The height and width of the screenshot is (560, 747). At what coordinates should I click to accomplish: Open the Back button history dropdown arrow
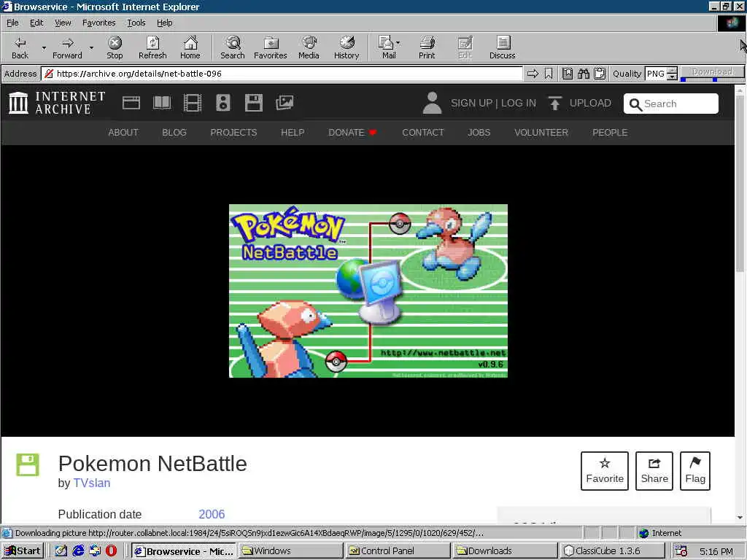[x=44, y=47]
